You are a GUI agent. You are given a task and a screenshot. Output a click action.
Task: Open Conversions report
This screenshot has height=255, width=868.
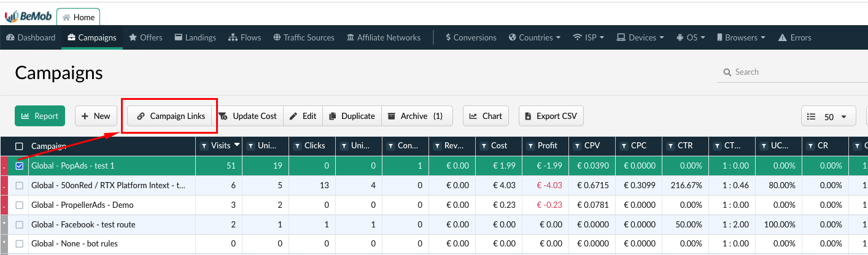(x=471, y=37)
